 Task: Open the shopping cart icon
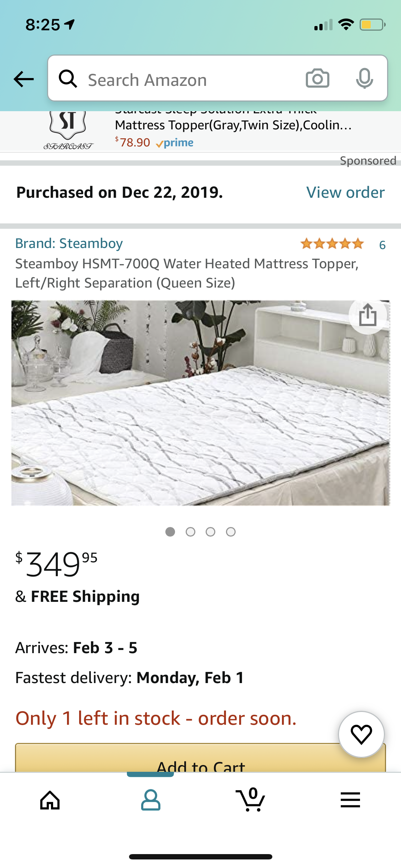click(251, 800)
